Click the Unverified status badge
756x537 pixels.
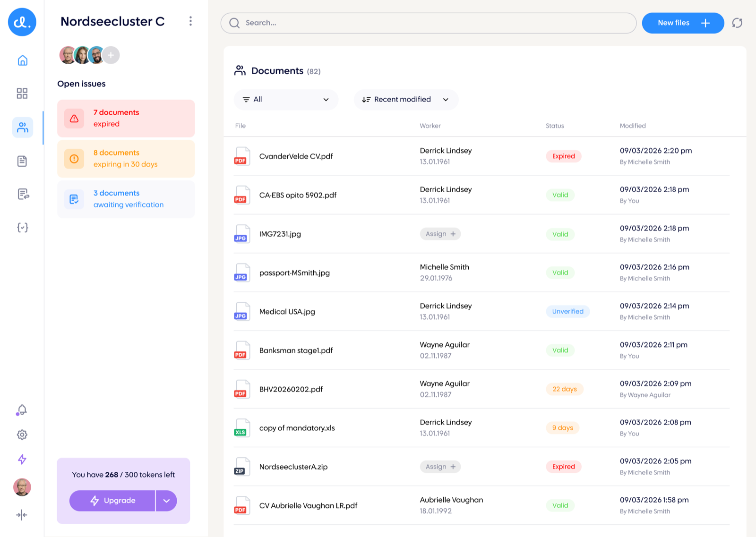[x=567, y=312]
